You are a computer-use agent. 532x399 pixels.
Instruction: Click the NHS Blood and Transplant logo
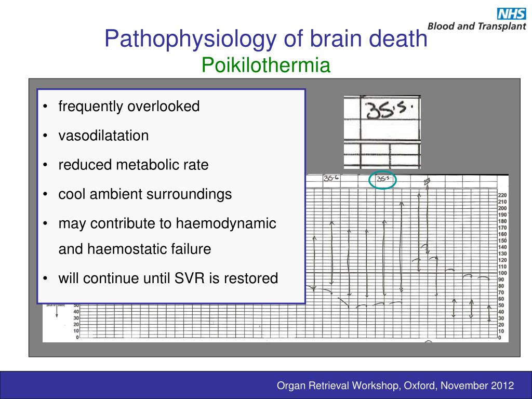click(477, 19)
